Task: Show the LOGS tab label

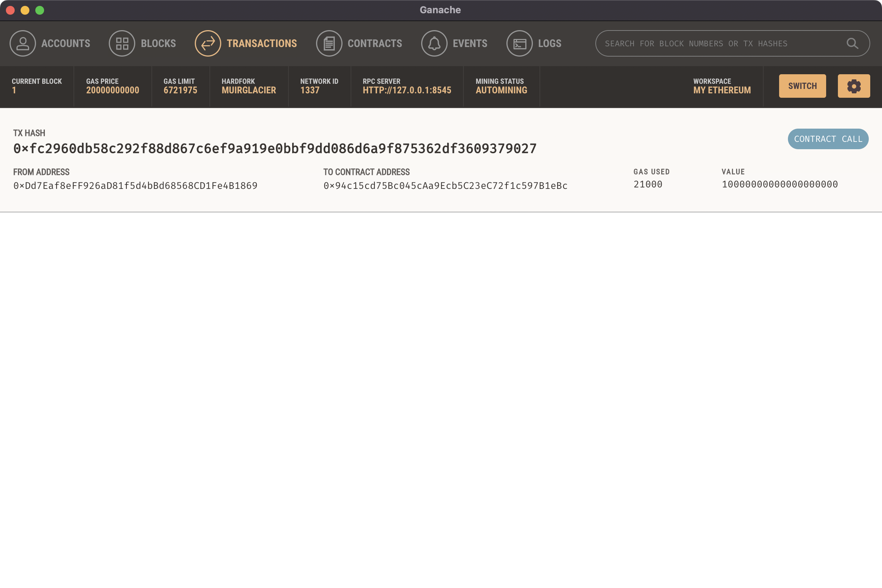Action: tap(550, 43)
